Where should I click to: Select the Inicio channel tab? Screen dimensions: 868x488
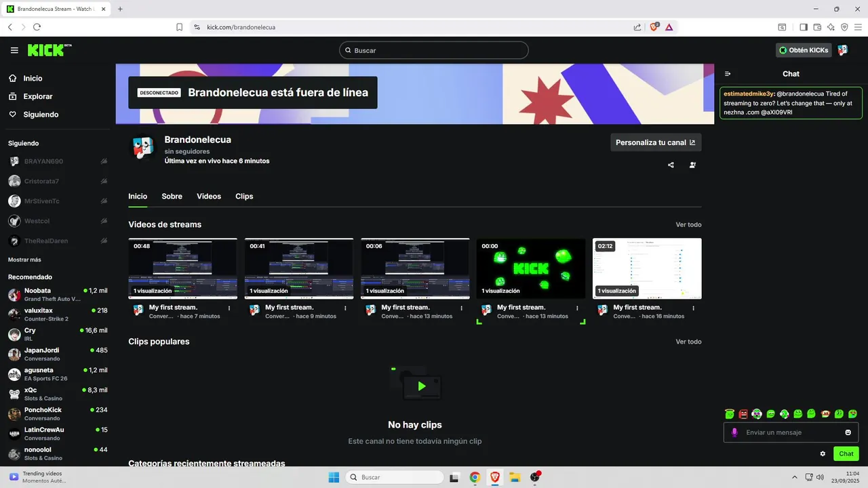(x=138, y=197)
